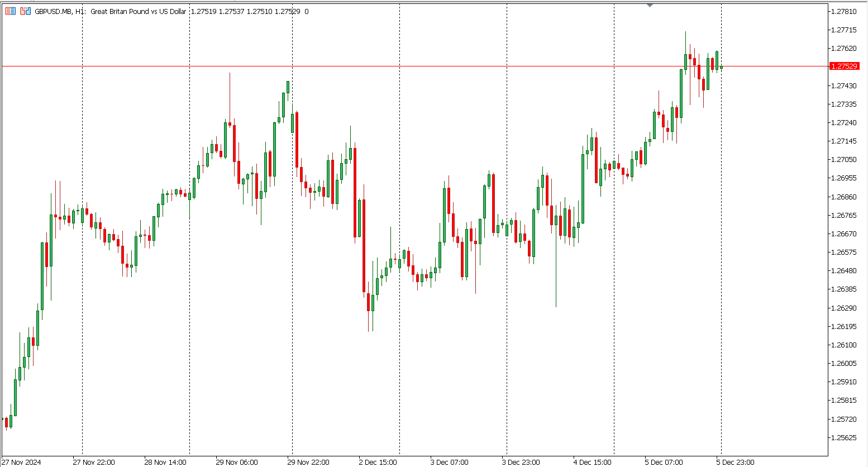
Task: Select the red current price label 1.27529
Action: tap(844, 66)
